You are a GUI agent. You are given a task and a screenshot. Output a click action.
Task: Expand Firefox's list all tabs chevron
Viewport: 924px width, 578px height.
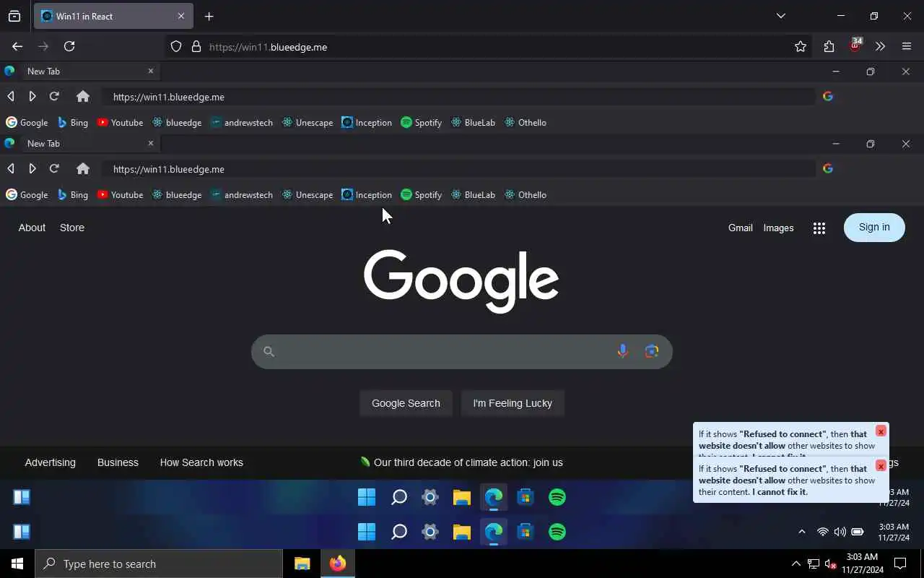tap(780, 16)
